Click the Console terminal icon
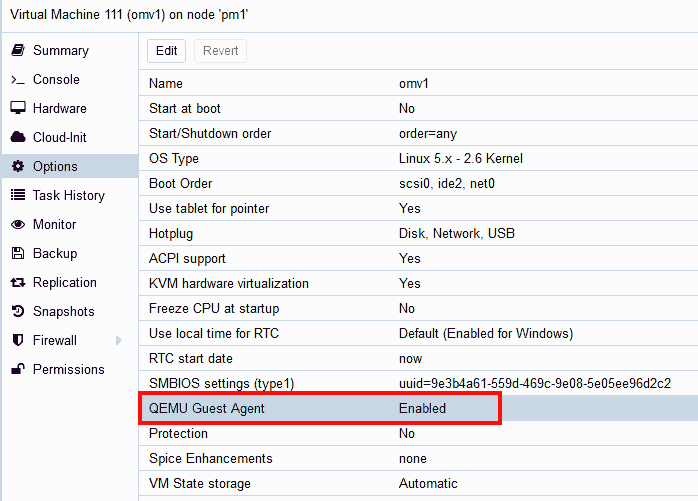Image resolution: width=698 pixels, height=501 pixels. click(x=18, y=80)
